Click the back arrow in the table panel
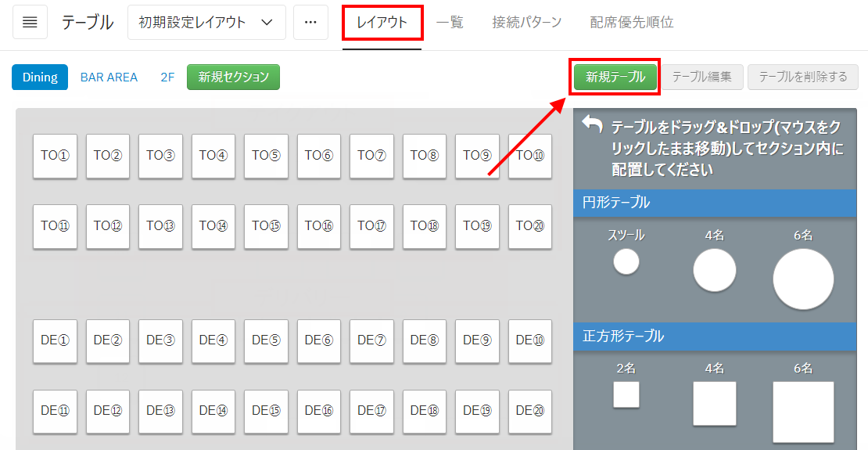868x450 pixels. point(592,124)
